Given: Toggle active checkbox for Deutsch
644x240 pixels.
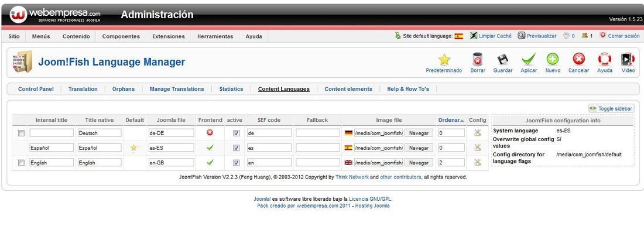Looking at the screenshot, I should tap(236, 133).
